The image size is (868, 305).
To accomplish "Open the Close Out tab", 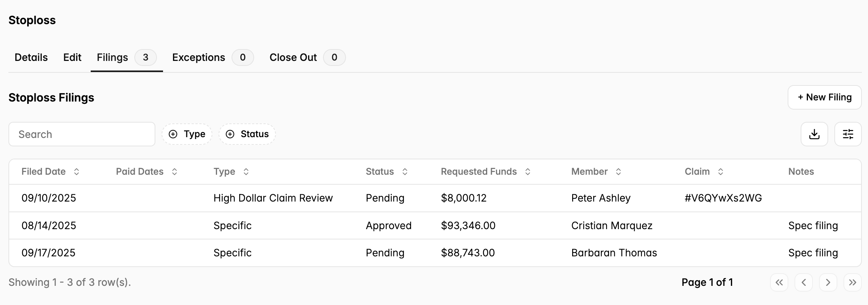I will click(307, 57).
